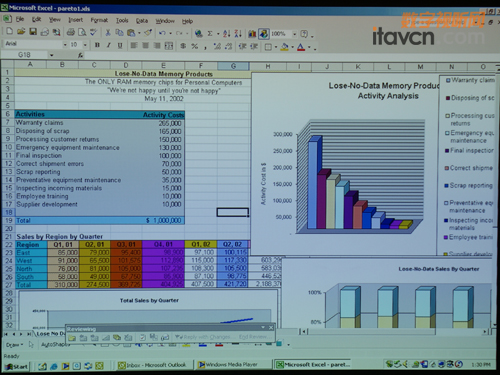Toggle Bold formatting button
Image resolution: width=500 pixels, height=375 pixels.
[x=97, y=45]
